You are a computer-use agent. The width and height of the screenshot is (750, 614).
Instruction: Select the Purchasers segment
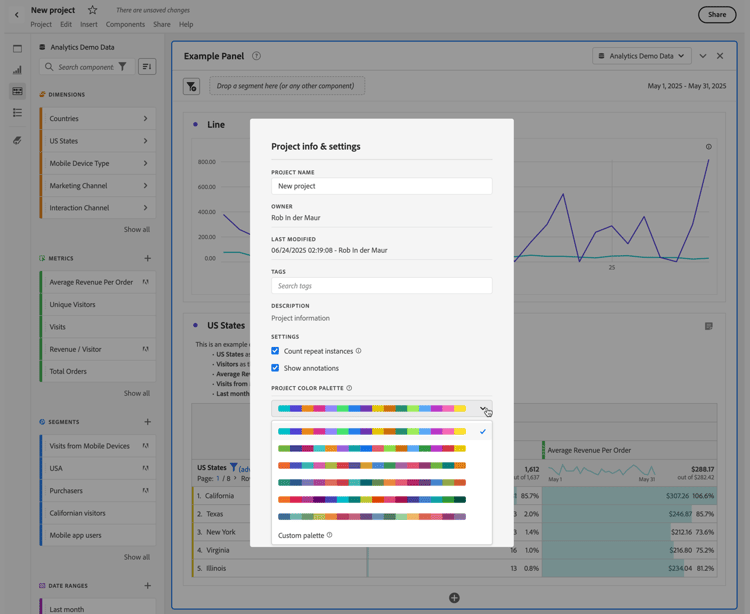click(98, 491)
